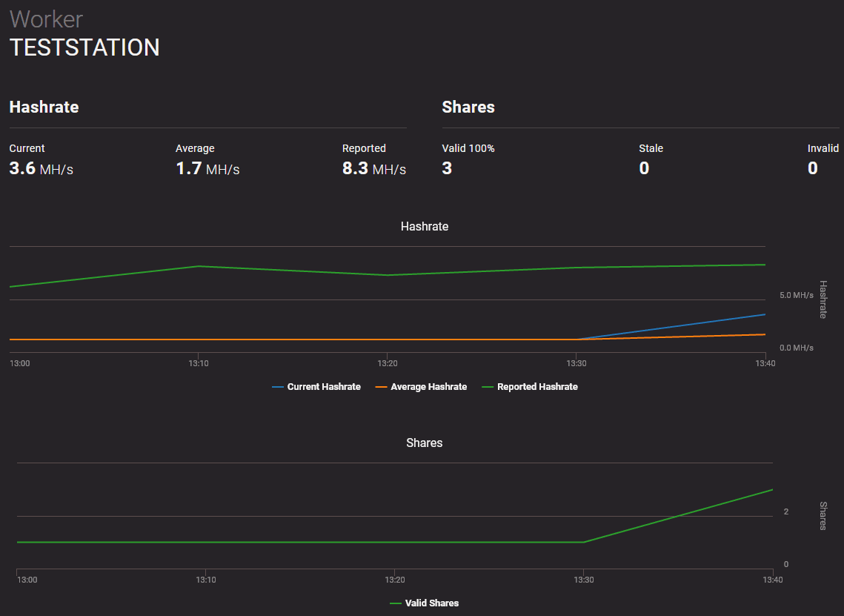Toggle Current Hashrate legend entry

click(316, 387)
